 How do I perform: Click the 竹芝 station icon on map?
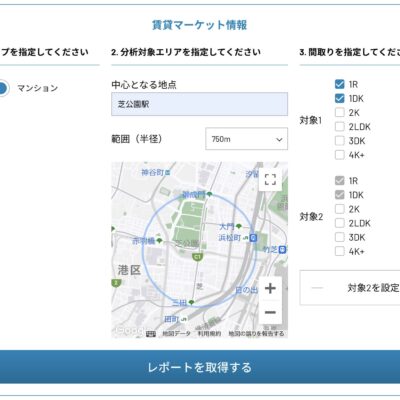(x=283, y=249)
